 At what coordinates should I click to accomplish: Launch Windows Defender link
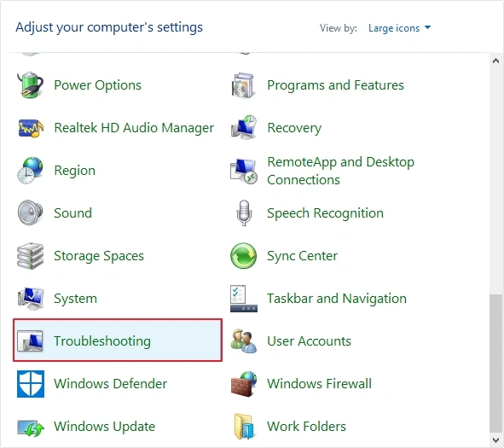[110, 384]
